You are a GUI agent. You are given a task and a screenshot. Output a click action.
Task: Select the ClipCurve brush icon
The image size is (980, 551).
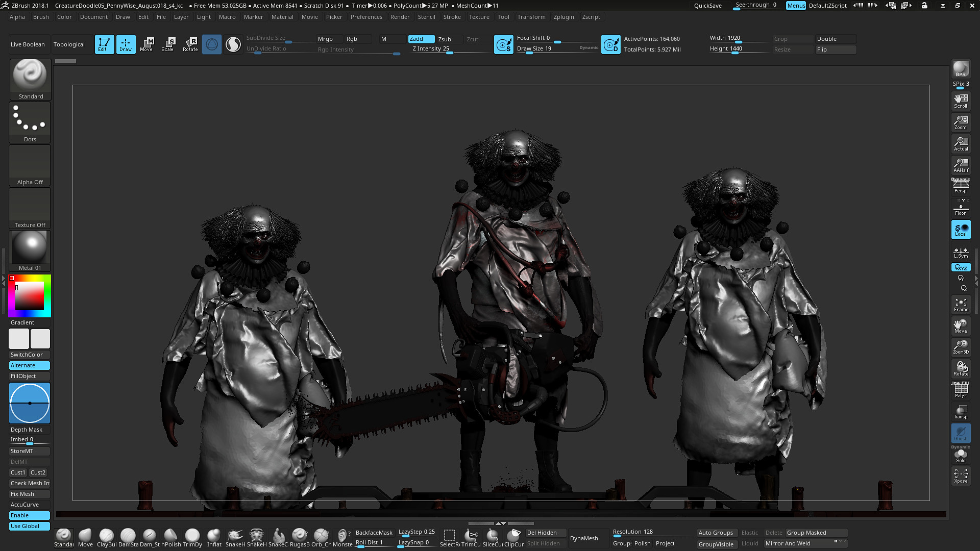point(514,538)
